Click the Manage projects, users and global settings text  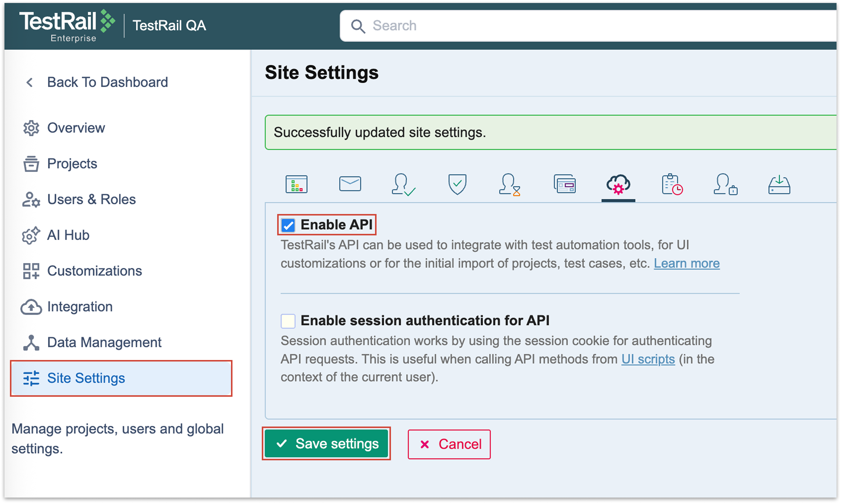point(117,439)
